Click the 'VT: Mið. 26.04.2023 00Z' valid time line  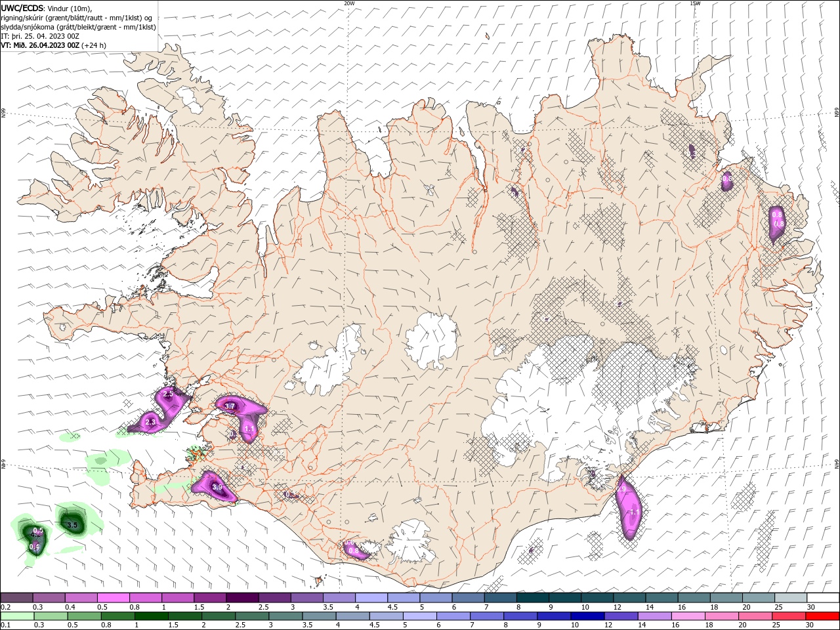point(40,45)
